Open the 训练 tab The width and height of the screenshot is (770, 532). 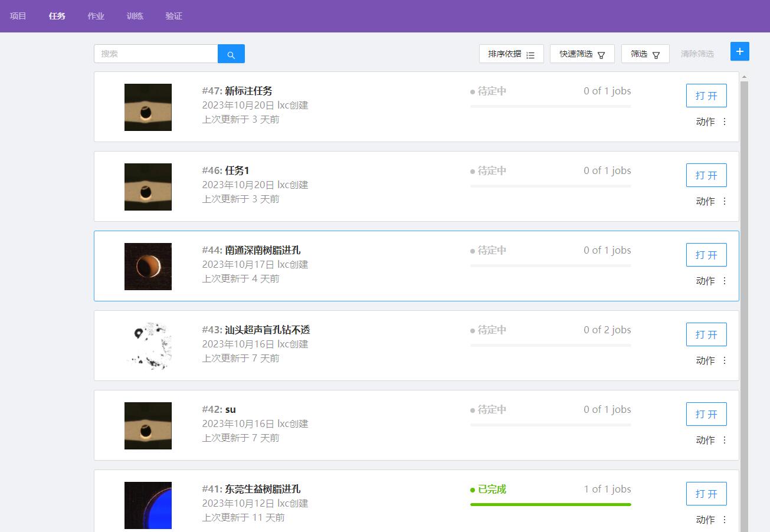[135, 16]
